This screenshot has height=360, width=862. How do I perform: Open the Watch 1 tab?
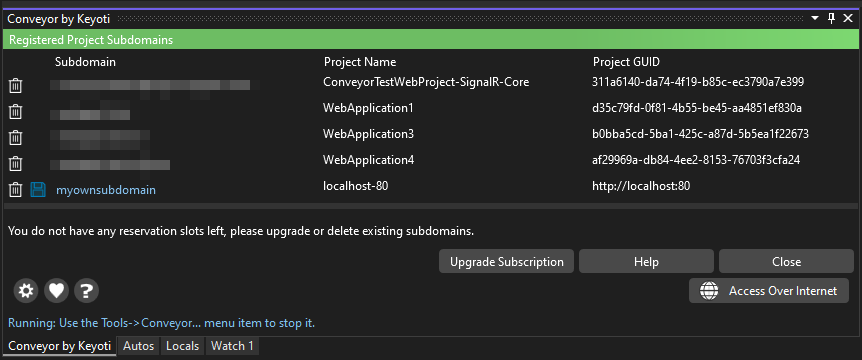[x=232, y=346]
